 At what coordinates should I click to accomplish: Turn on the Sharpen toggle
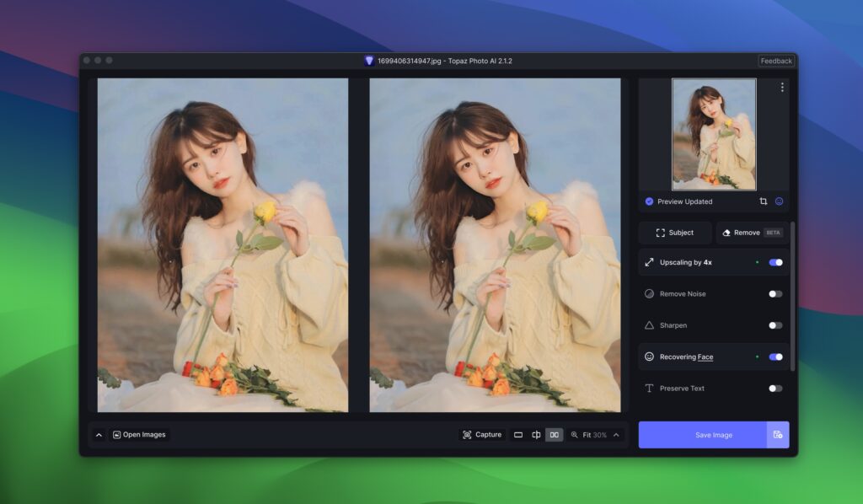click(777, 325)
